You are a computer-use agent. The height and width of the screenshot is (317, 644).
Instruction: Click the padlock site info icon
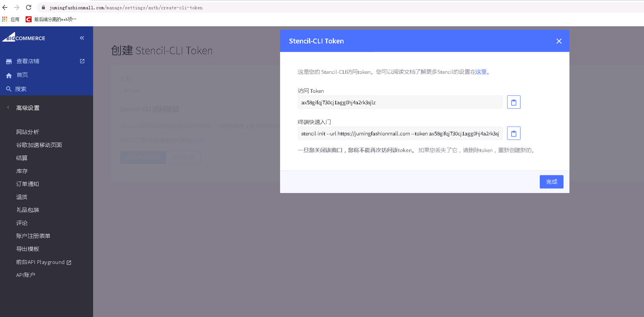pos(43,7)
